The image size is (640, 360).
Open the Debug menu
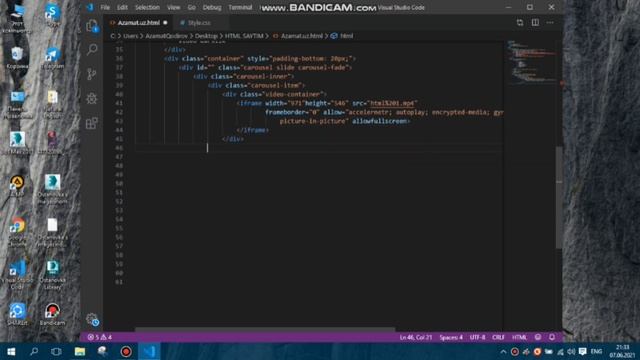[x=212, y=7]
